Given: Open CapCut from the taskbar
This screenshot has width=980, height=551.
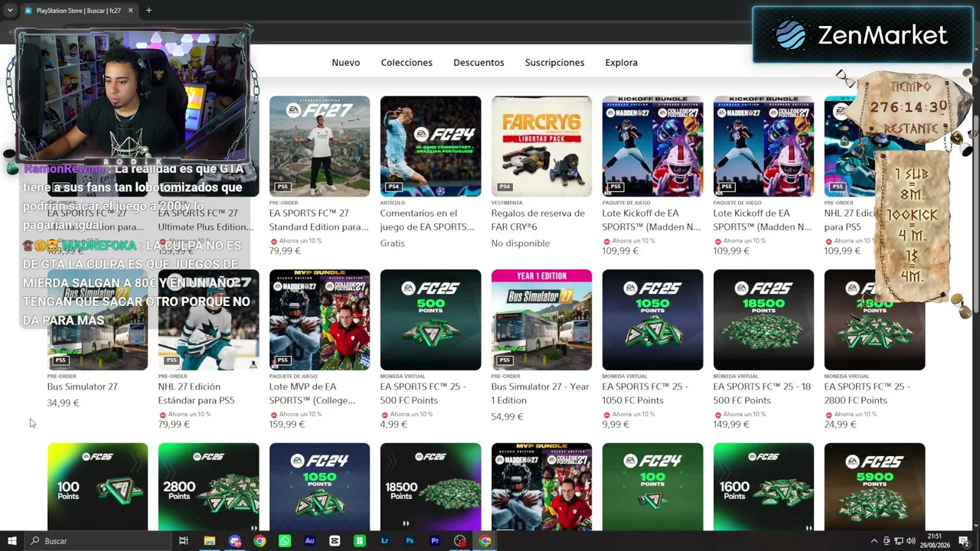Looking at the screenshot, I should pos(335,541).
